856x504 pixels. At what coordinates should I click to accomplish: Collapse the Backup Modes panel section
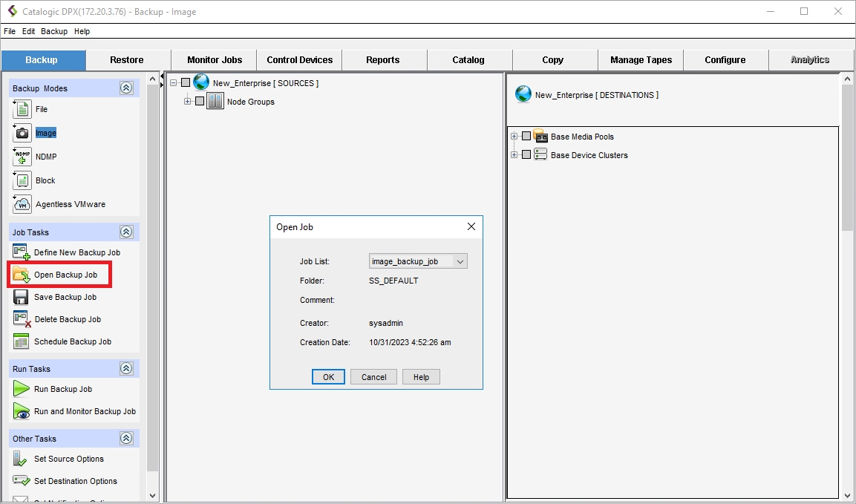pyautogui.click(x=126, y=88)
